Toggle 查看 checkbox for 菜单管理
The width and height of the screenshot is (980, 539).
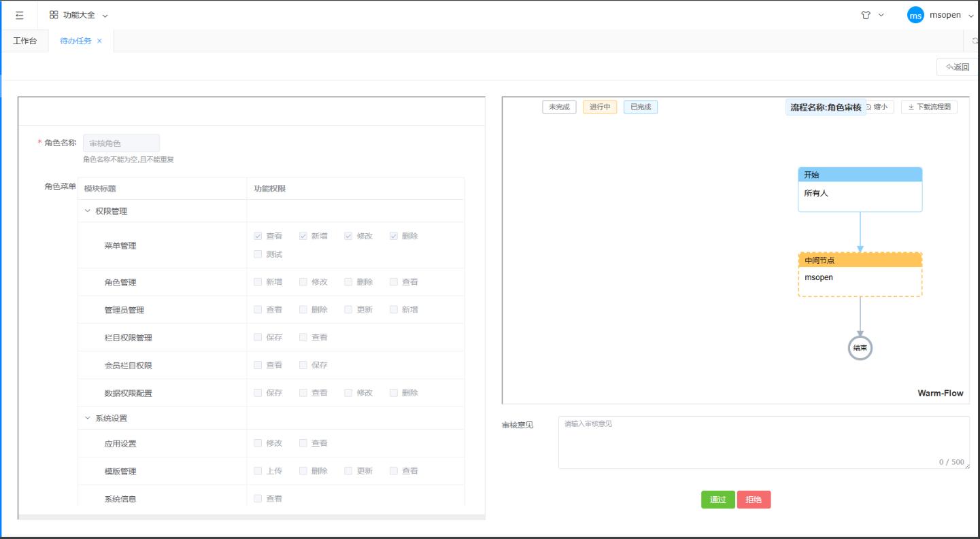pos(258,236)
